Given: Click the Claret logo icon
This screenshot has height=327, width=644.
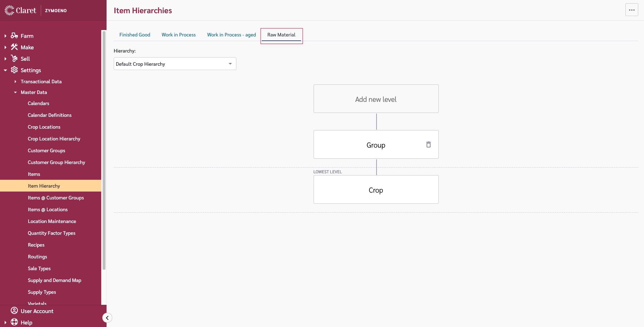Looking at the screenshot, I should 9,10.
